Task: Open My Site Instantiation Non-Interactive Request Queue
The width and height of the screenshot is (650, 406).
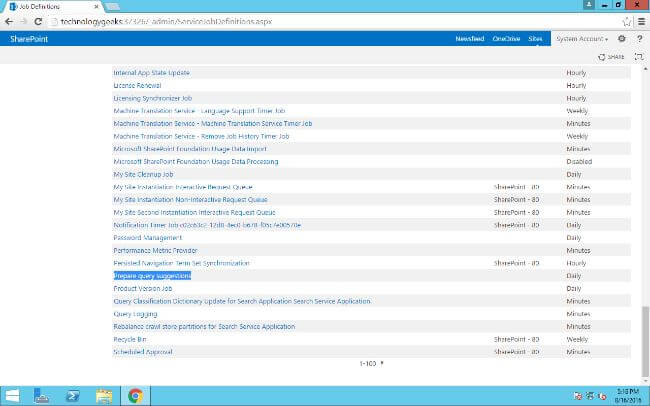Action: [x=190, y=199]
